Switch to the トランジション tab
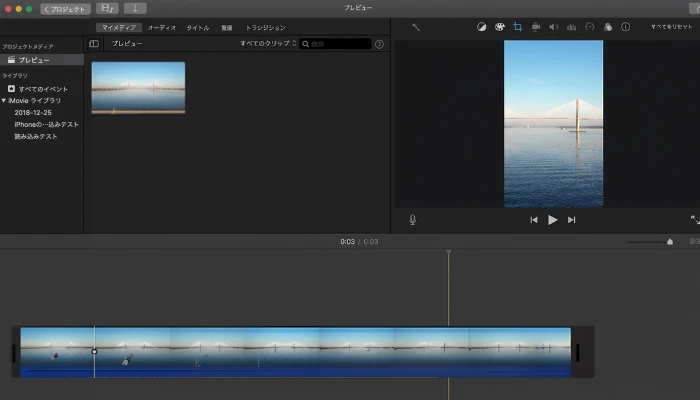This screenshot has height=400, width=700. click(x=265, y=27)
